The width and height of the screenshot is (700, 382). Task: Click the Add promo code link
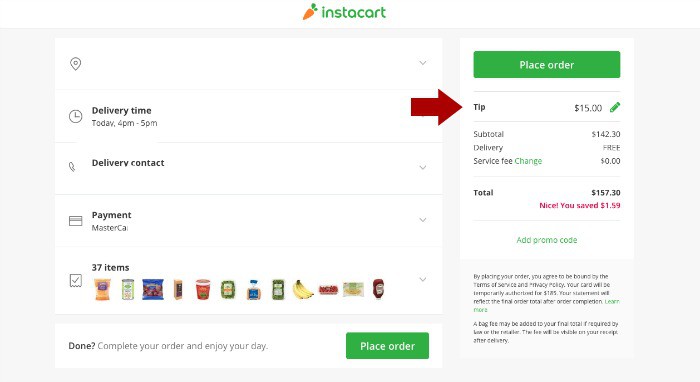click(x=546, y=240)
